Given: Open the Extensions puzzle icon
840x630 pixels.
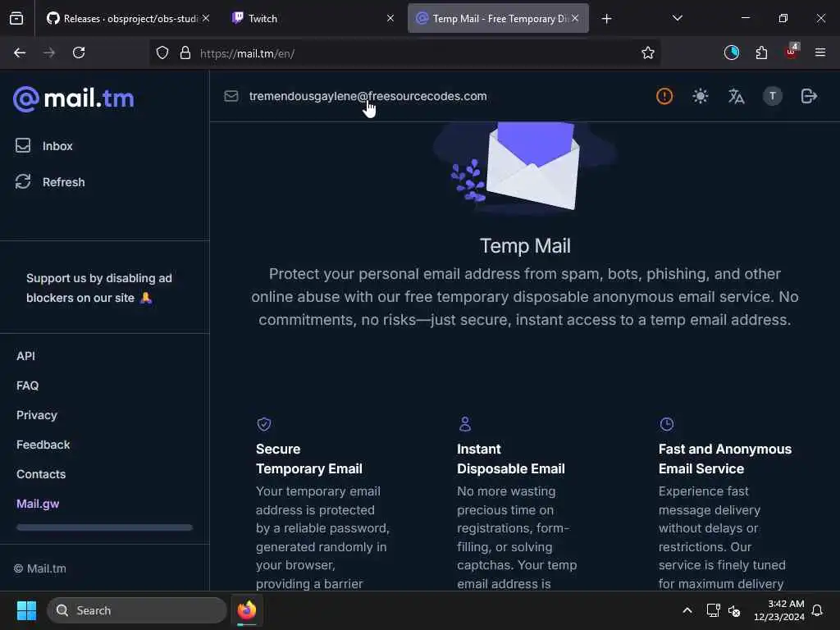Looking at the screenshot, I should 761,52.
